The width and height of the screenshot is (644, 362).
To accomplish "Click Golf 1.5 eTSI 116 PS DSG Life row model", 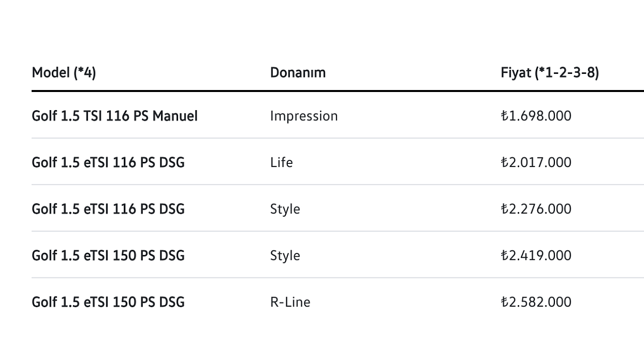I will click(108, 163).
